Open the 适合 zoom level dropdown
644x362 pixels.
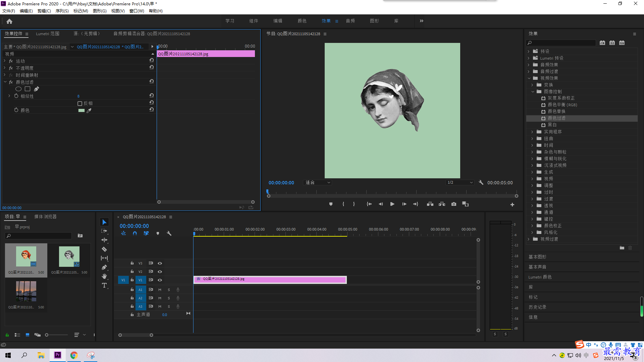click(317, 183)
